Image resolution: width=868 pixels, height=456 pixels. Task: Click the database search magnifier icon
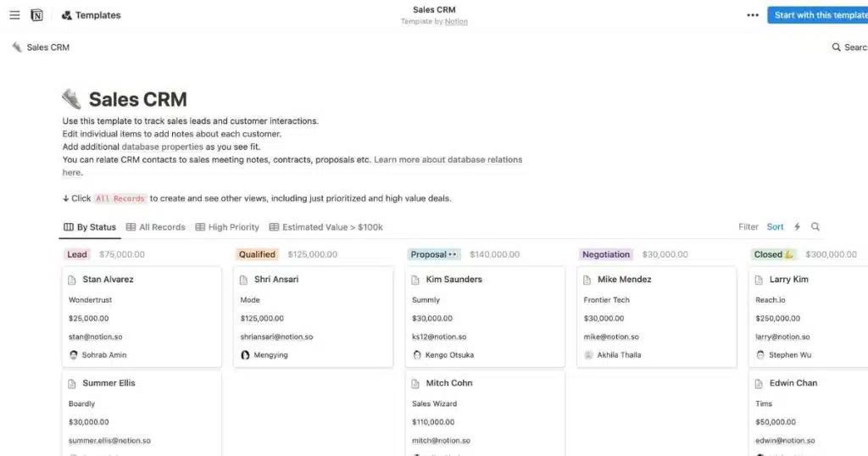pos(815,227)
